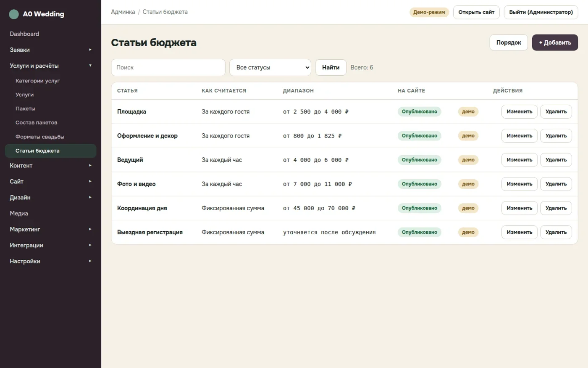Expand the Маркетинг sidebar section
This screenshot has width=588, height=368.
click(50, 230)
